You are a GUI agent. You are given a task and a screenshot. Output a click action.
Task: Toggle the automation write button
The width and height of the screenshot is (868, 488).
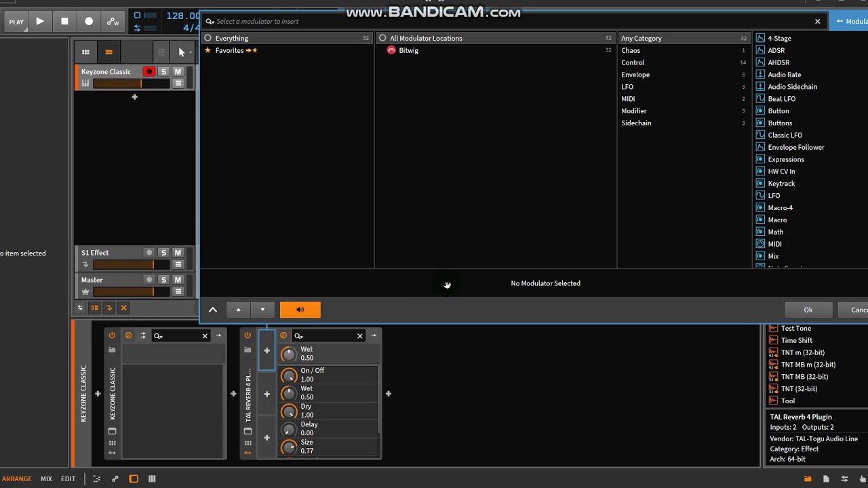(x=113, y=21)
